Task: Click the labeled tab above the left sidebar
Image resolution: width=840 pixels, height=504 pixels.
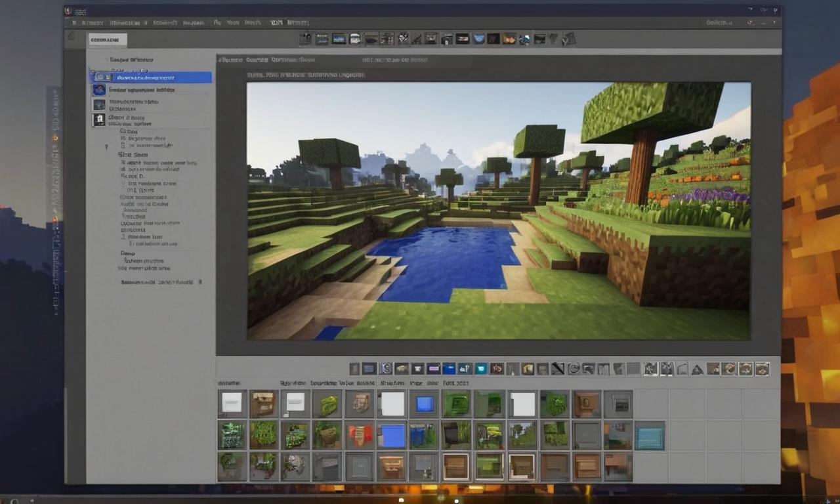Action: tap(107, 39)
